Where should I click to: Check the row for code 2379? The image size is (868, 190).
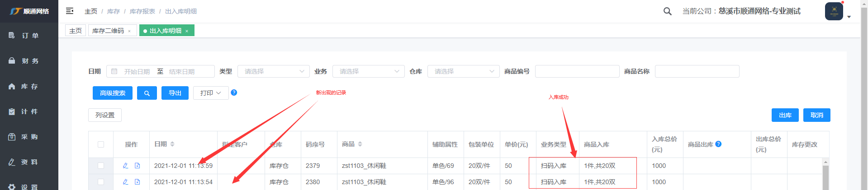[x=101, y=166]
